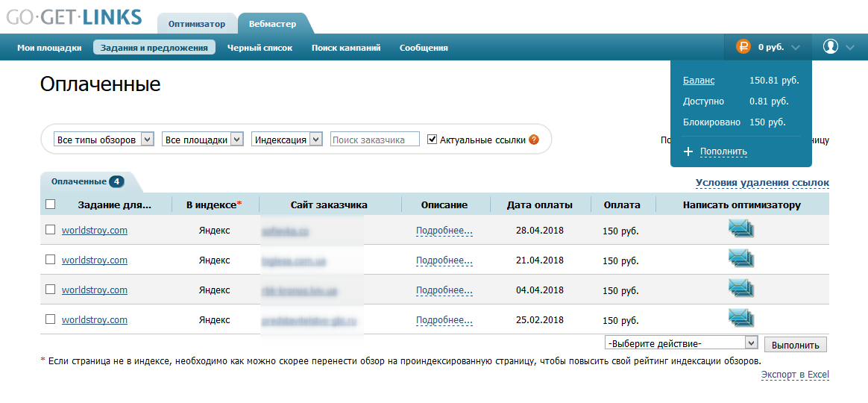868x403 pixels.
Task: Open the Все типы обзоров dropdown
Action: coord(104,140)
